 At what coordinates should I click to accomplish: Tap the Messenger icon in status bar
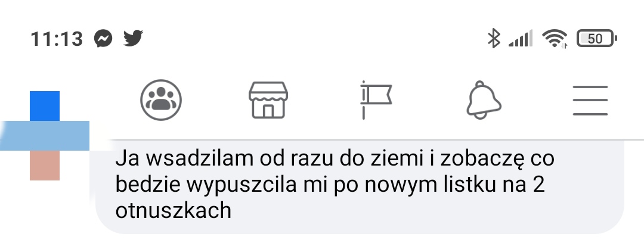pyautogui.click(x=103, y=39)
